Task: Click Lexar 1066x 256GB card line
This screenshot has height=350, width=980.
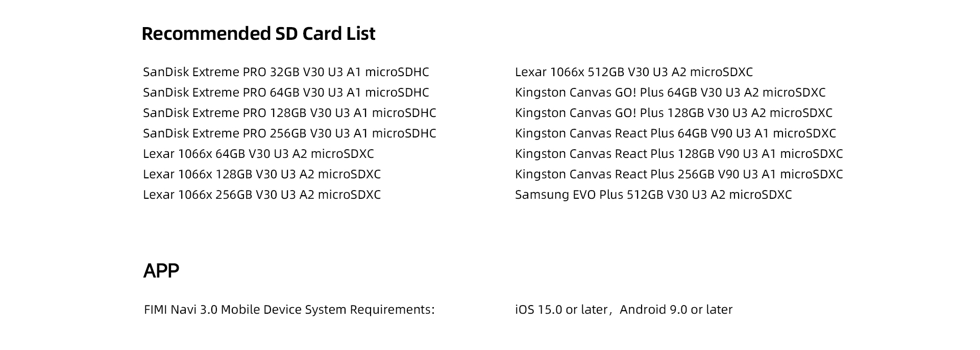Action: click(x=262, y=195)
